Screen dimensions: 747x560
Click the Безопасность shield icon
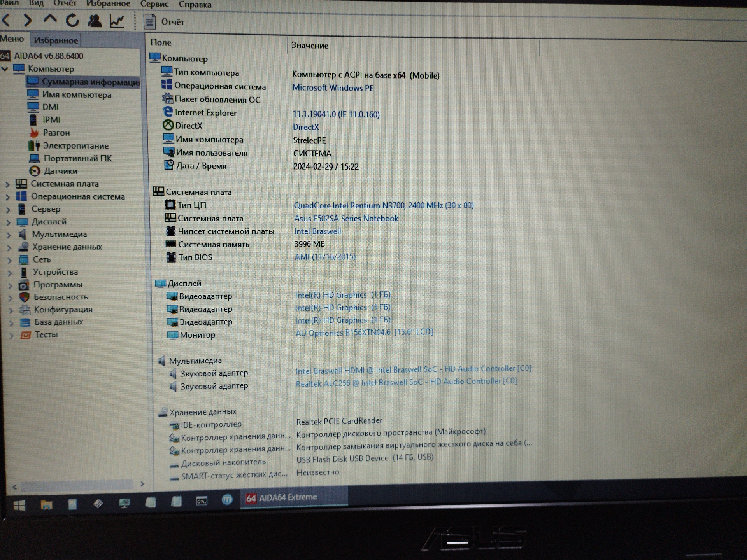pyautogui.click(x=24, y=297)
